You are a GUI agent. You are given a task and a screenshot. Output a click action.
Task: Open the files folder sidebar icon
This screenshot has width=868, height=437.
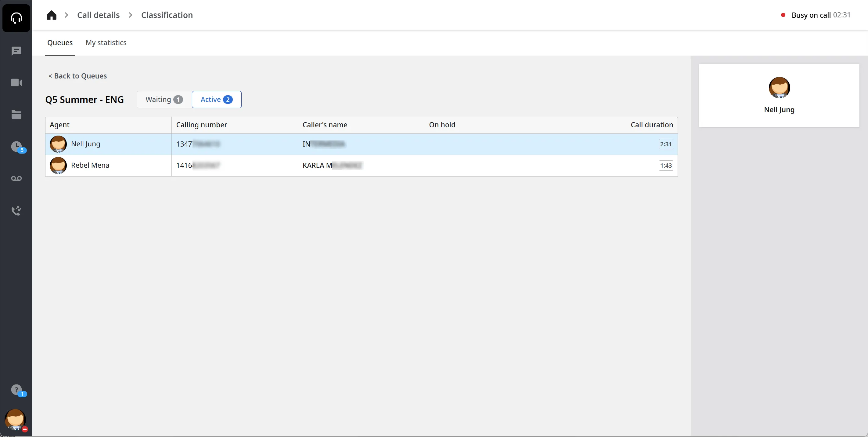pyautogui.click(x=16, y=115)
